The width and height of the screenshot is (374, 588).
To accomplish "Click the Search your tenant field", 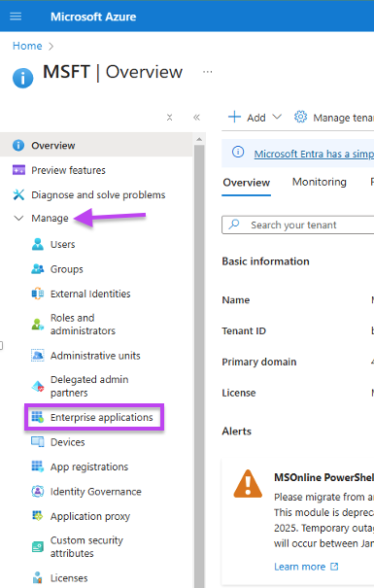I will pos(298,225).
